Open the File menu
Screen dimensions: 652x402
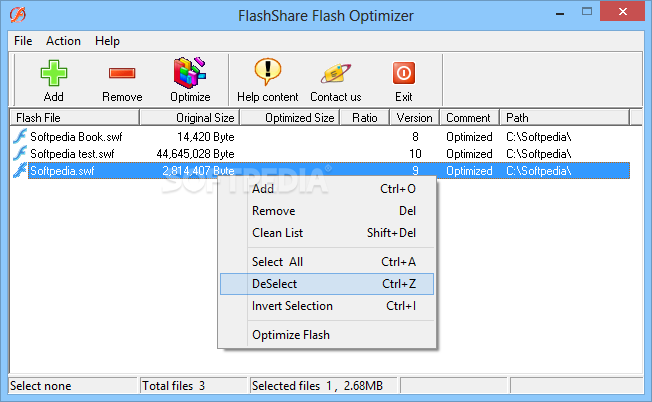tap(23, 41)
